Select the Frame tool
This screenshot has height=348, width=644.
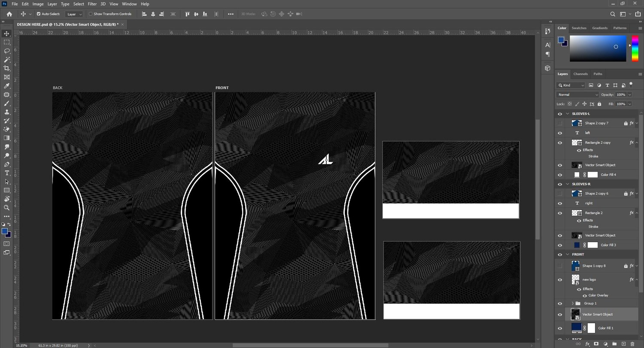pyautogui.click(x=7, y=77)
